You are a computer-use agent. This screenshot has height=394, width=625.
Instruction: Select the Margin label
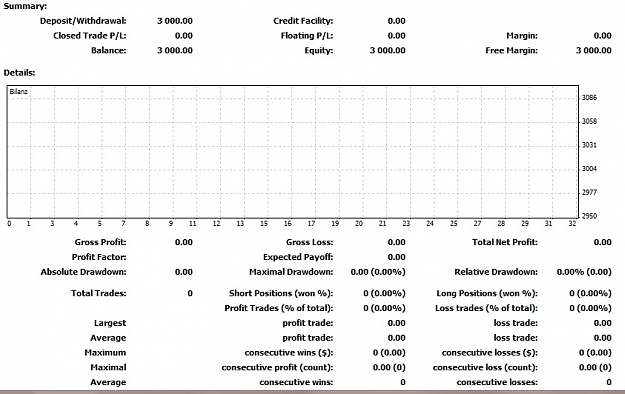click(522, 36)
